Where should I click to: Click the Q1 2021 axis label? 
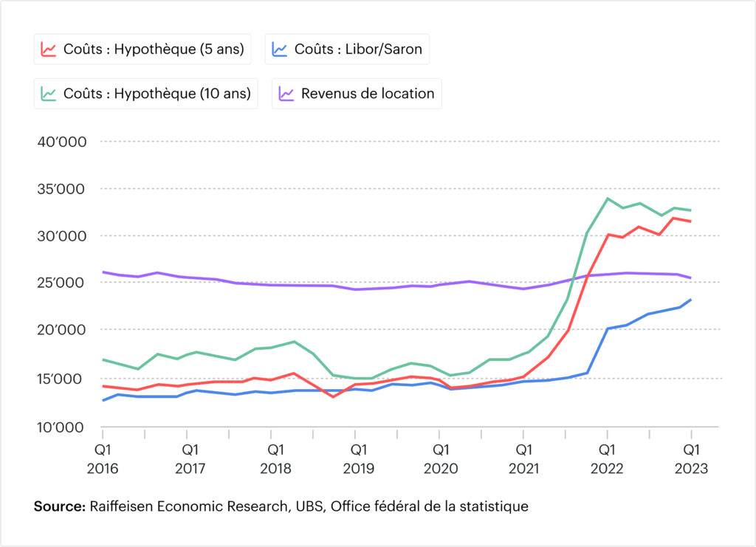click(x=524, y=459)
